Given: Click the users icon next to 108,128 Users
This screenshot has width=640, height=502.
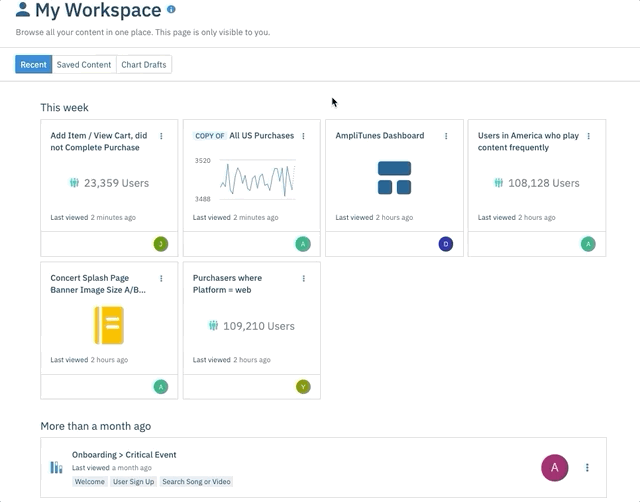Looking at the screenshot, I should tap(498, 183).
